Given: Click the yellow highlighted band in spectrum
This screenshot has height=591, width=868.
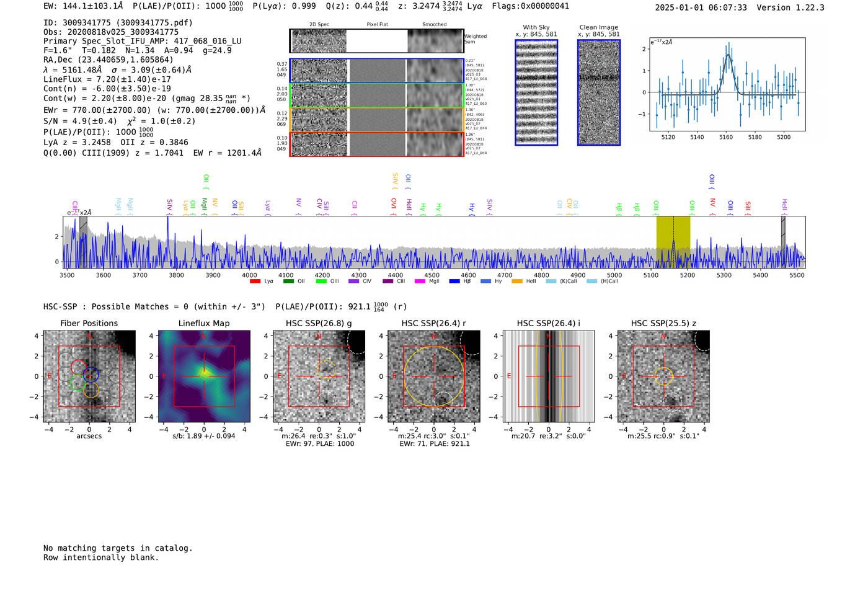Looking at the screenshot, I should coord(673,242).
